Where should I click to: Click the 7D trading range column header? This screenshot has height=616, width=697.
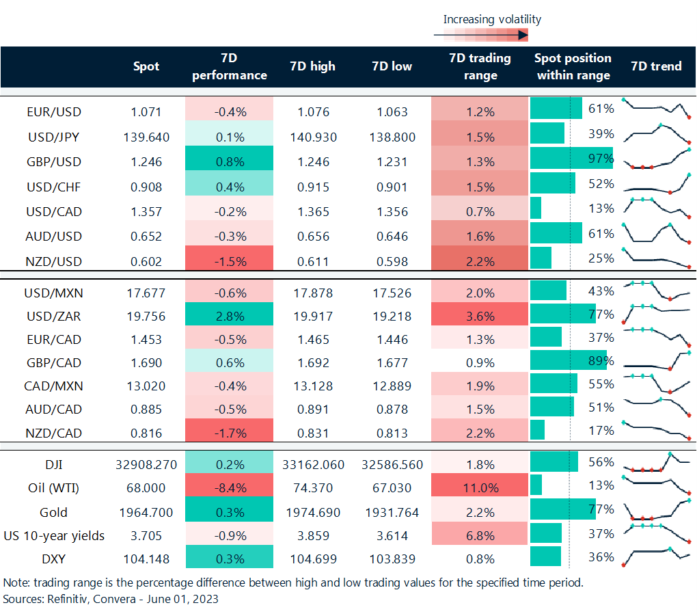tap(480, 66)
